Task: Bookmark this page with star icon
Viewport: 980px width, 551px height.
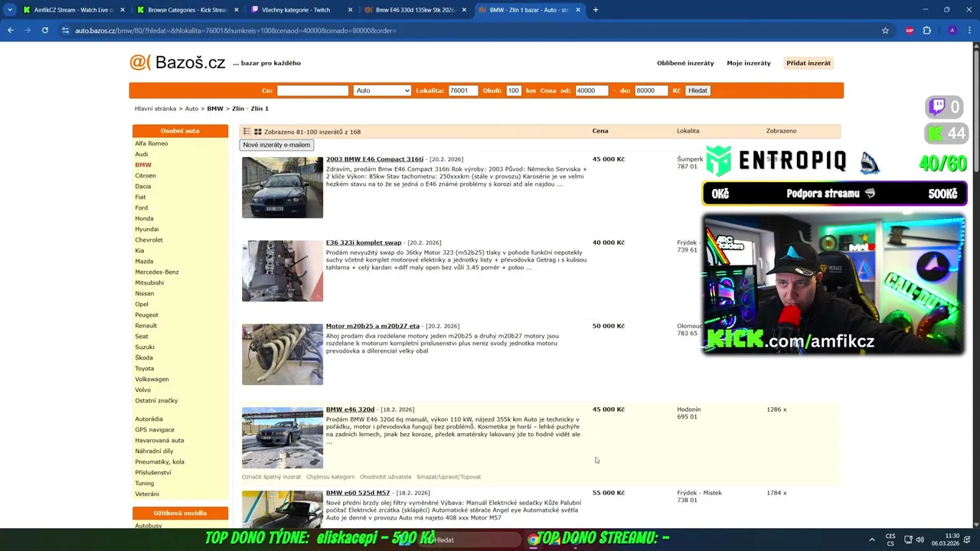Action: tap(885, 31)
